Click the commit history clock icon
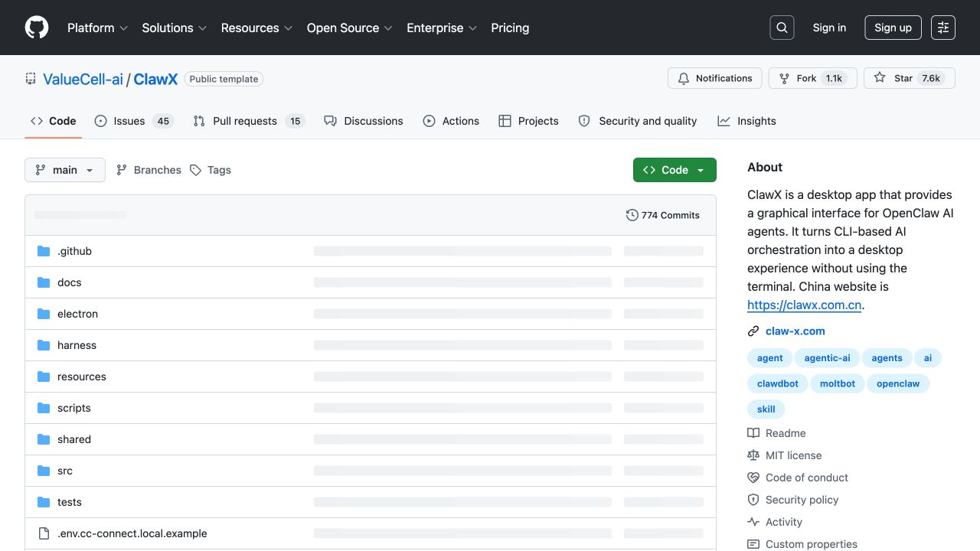Image resolution: width=980 pixels, height=551 pixels. click(632, 215)
